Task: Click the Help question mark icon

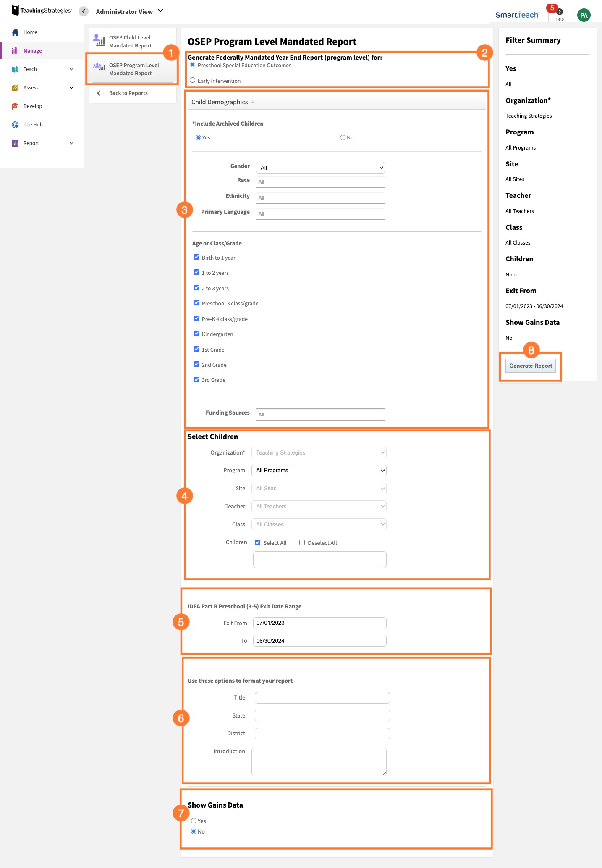Action: tap(560, 12)
